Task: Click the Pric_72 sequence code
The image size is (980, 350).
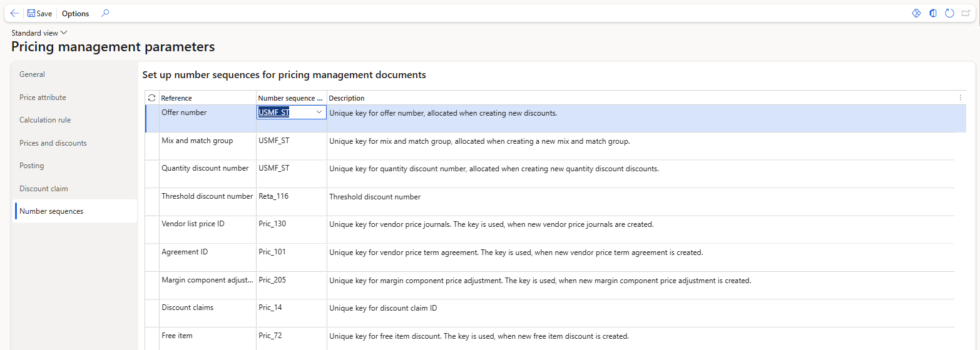Action: click(x=270, y=336)
